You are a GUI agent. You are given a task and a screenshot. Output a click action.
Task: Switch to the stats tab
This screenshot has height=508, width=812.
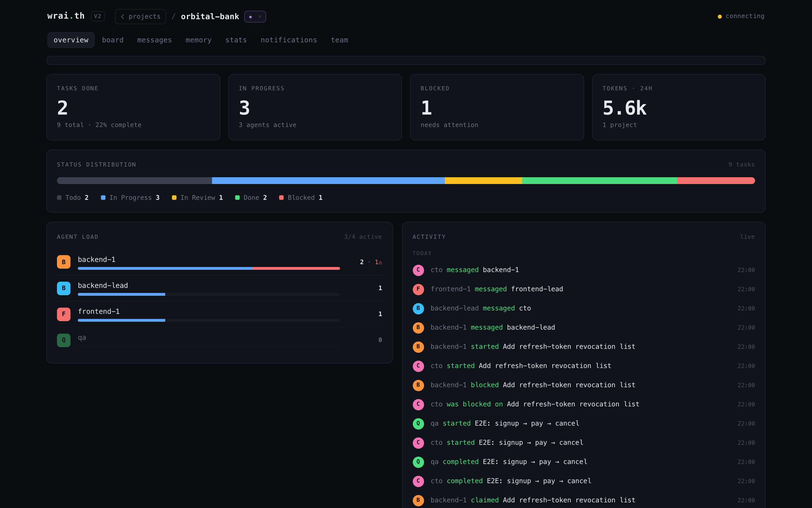pyautogui.click(x=236, y=40)
